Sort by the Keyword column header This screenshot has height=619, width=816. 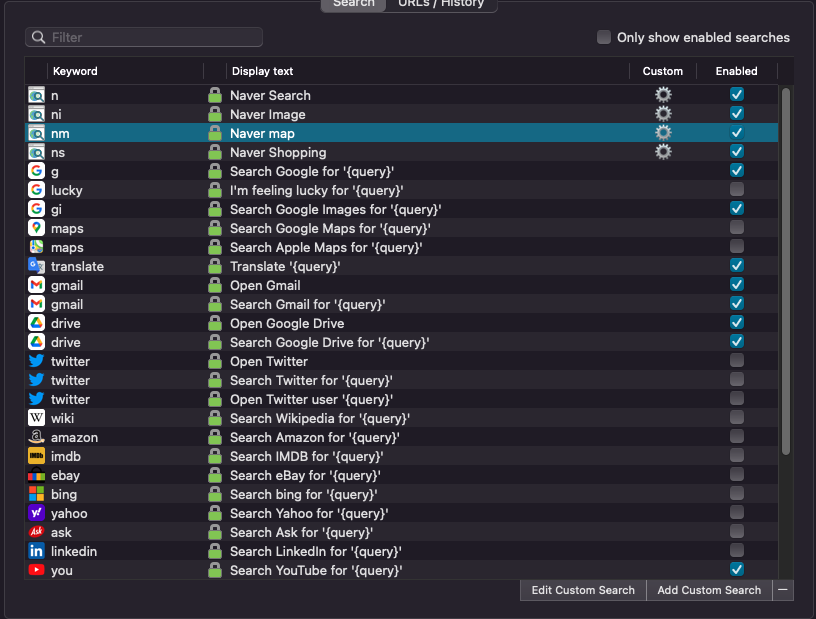pyautogui.click(x=125, y=71)
